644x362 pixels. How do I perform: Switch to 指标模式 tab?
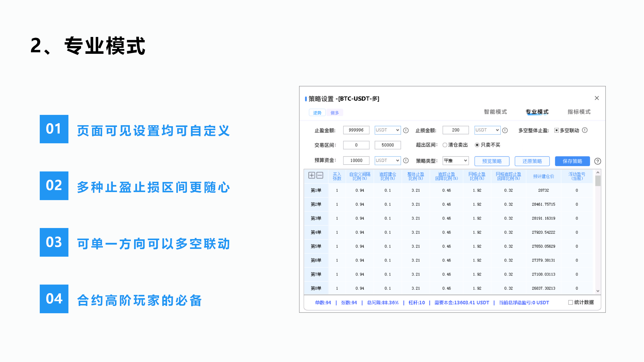click(x=579, y=112)
